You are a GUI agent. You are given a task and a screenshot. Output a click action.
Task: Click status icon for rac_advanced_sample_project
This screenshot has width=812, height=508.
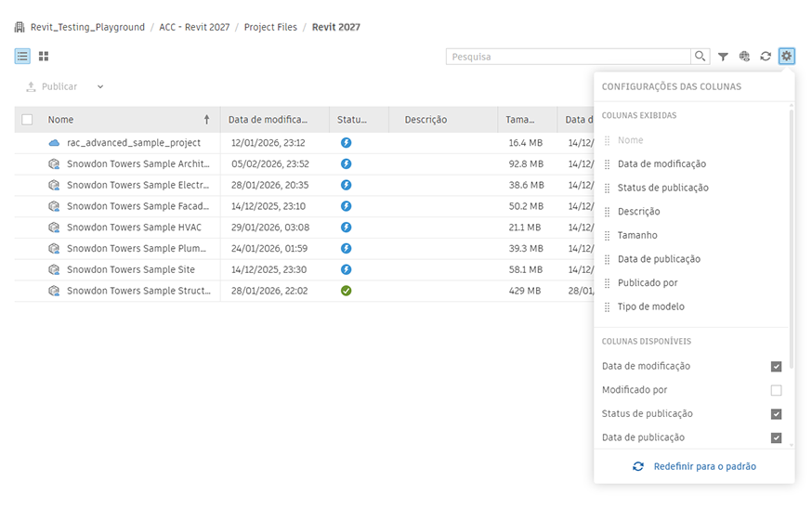(346, 142)
